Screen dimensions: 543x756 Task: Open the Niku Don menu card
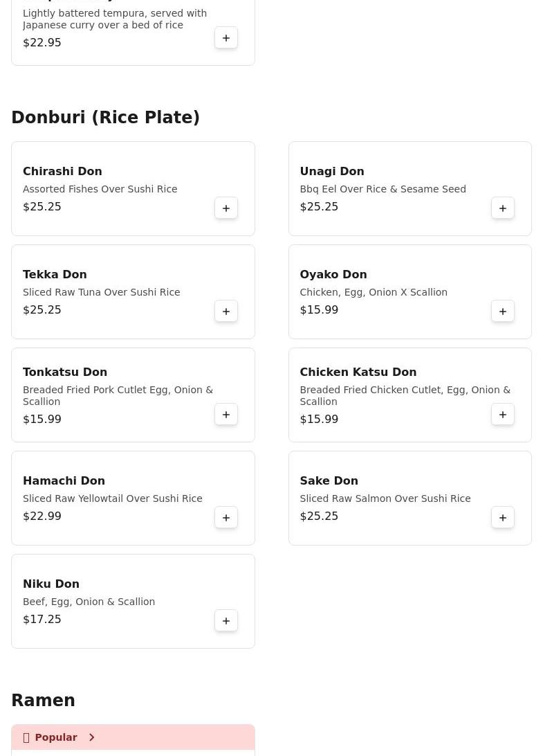[133, 601]
